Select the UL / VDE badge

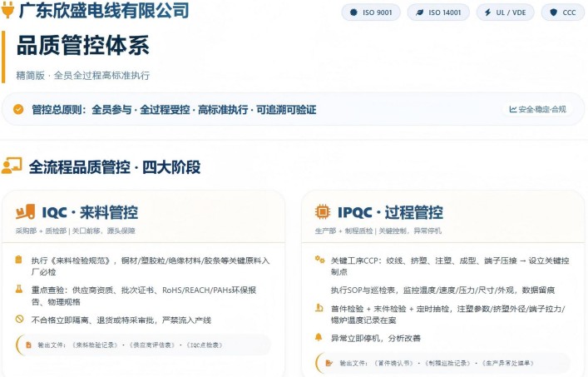pos(507,12)
